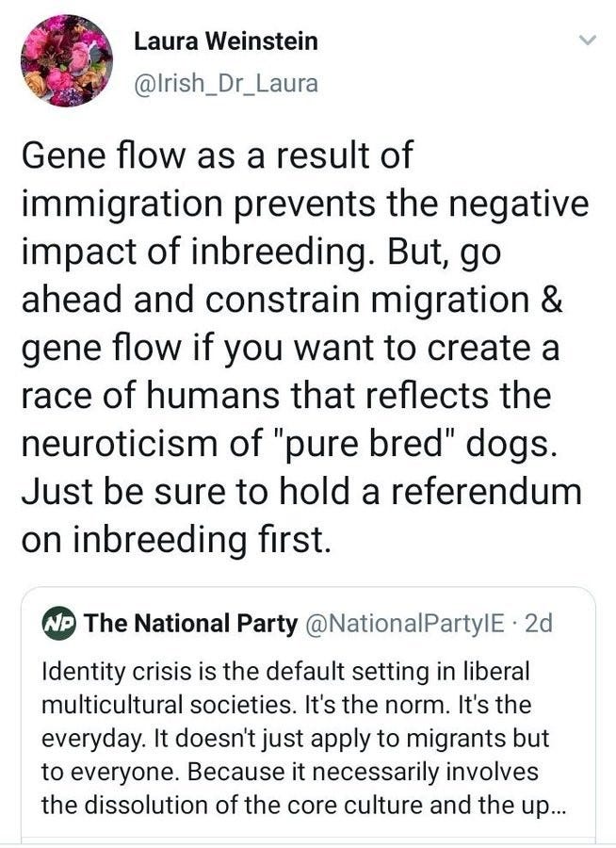
Task: Click "immigration prevents the negative" tweet line
Action: (x=305, y=205)
